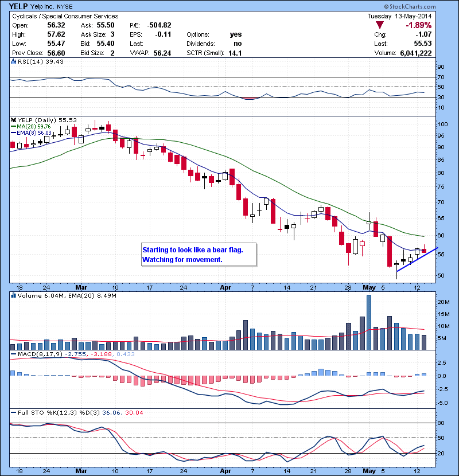The width and height of the screenshot is (459, 476).
Task: Click the volume bars icon beside Volume label
Action: click(x=13, y=295)
